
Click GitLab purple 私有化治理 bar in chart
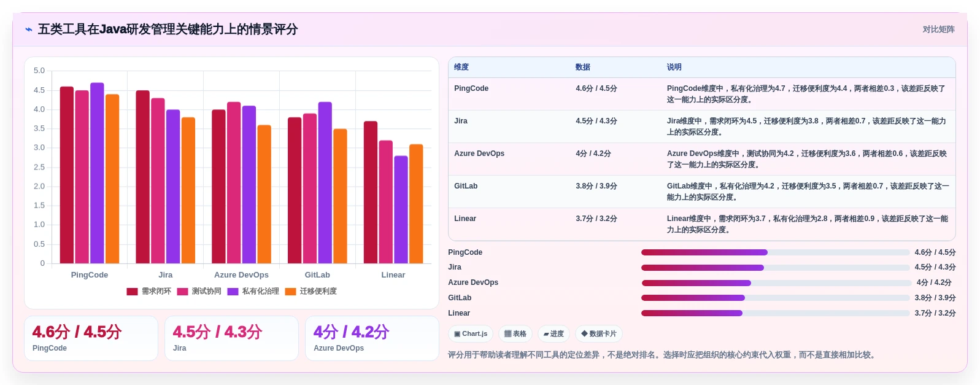coord(325,183)
